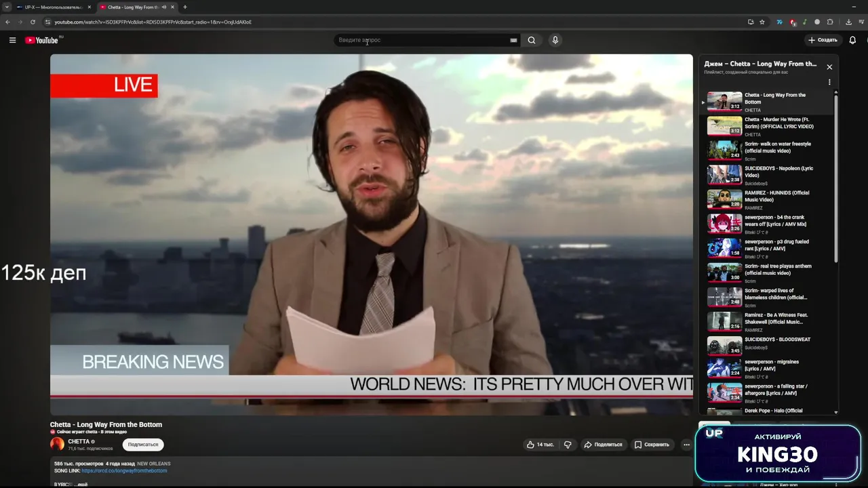Mute the Chetta tab via its speaker icon
Viewport: 868px width, 488px height.
(x=163, y=7)
